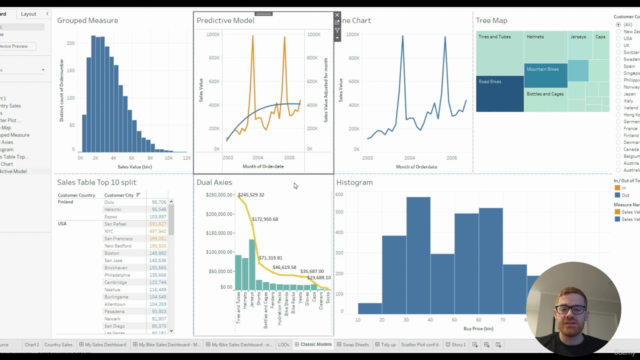Click the dashboard icon on My Sales Dashboard tab
Viewport: 640px width, 360px height.
(81, 345)
